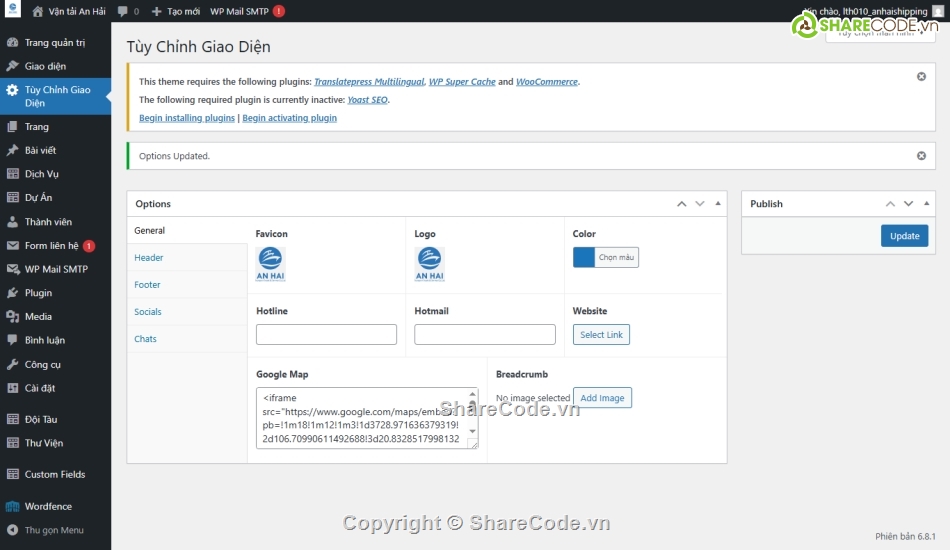950x550 pixels.
Task: Open the screen options dropdown at top right
Action: (x=880, y=34)
